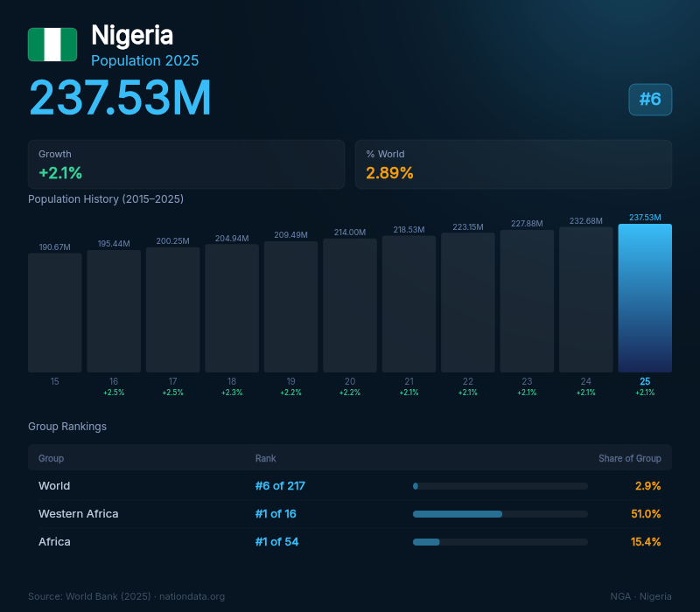Click the Group column header

(x=51, y=458)
